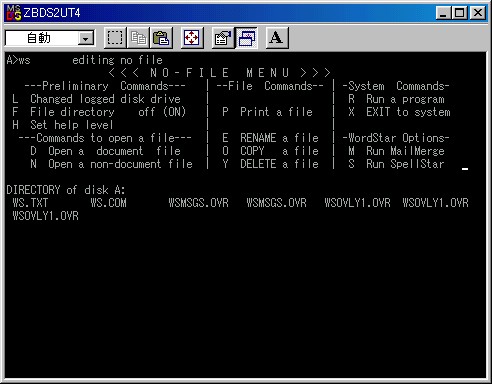This screenshot has height=384, width=492.
Task: Click 'Open a non-document file' text
Action: click(120, 164)
